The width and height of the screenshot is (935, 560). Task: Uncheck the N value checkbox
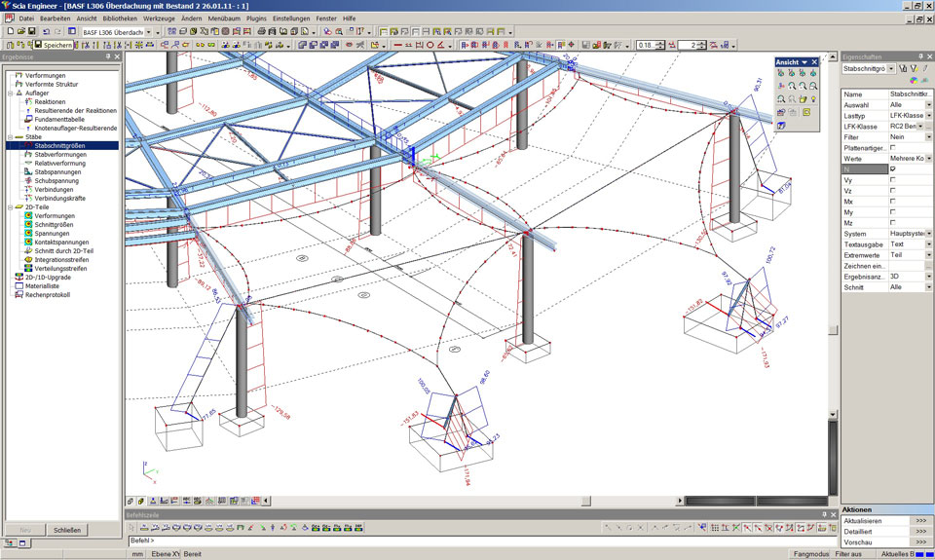(893, 169)
